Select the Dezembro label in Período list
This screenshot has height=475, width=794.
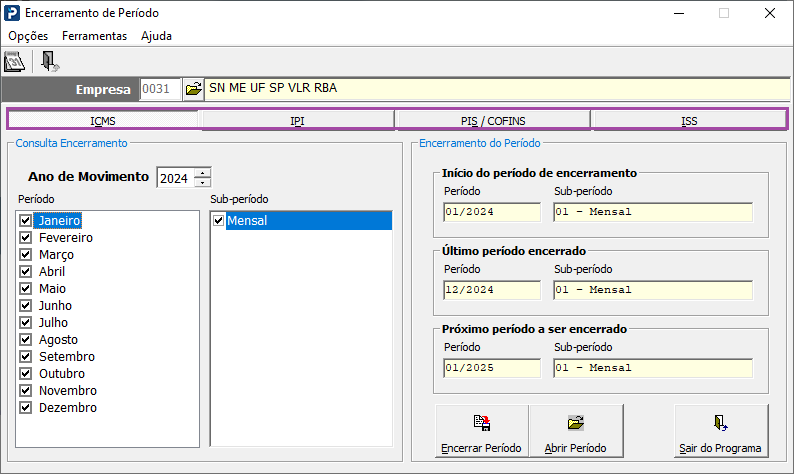point(68,408)
